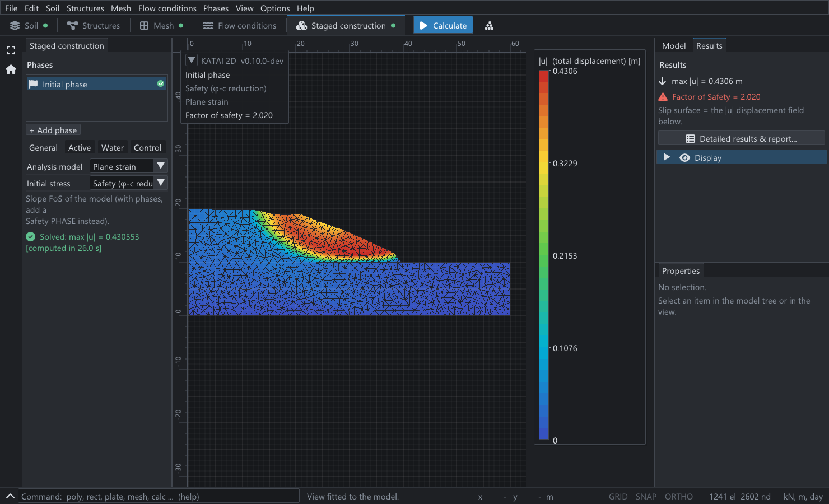This screenshot has width=829, height=504.
Task: Toggle the Display eye visibility icon
Action: click(684, 158)
